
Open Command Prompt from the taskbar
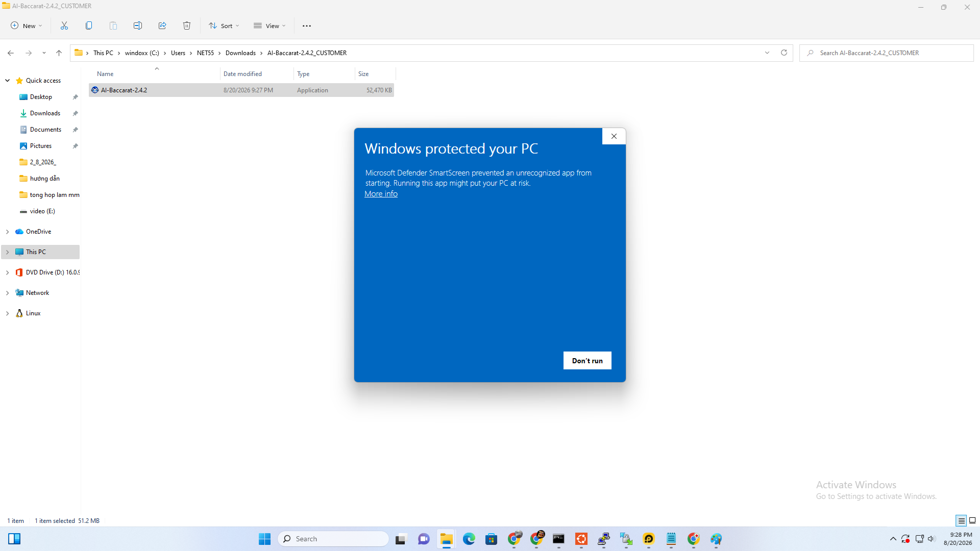pyautogui.click(x=559, y=539)
